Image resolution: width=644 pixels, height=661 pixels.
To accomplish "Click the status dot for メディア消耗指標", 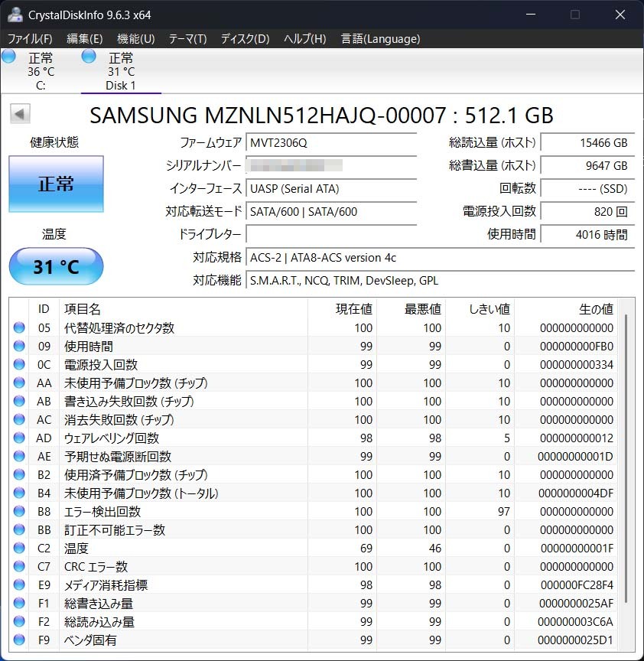I will 19,585.
